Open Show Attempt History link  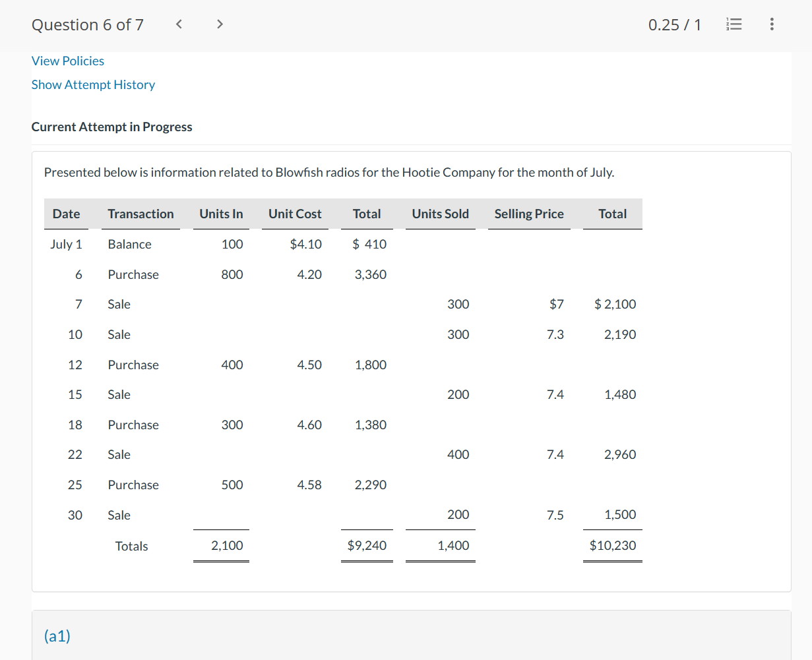93,84
